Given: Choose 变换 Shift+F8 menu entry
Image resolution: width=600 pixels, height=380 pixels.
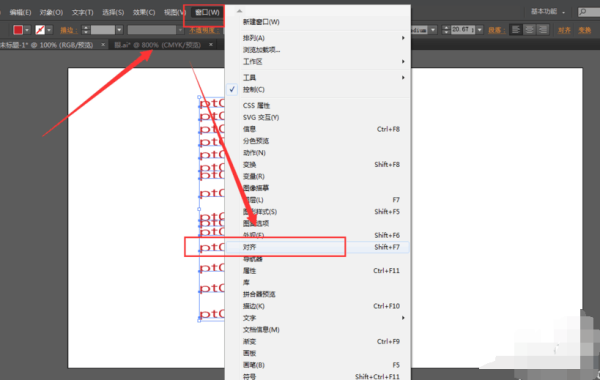Looking at the screenshot, I should [318, 165].
